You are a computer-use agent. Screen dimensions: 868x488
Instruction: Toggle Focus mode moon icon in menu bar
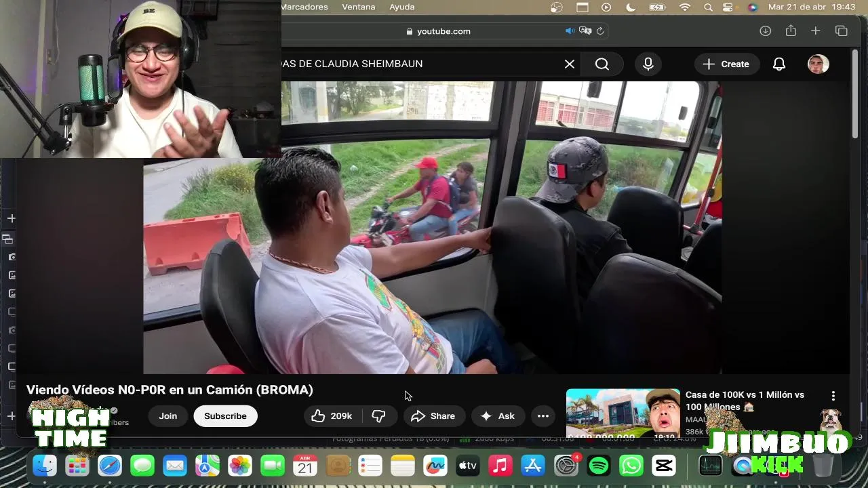point(631,7)
